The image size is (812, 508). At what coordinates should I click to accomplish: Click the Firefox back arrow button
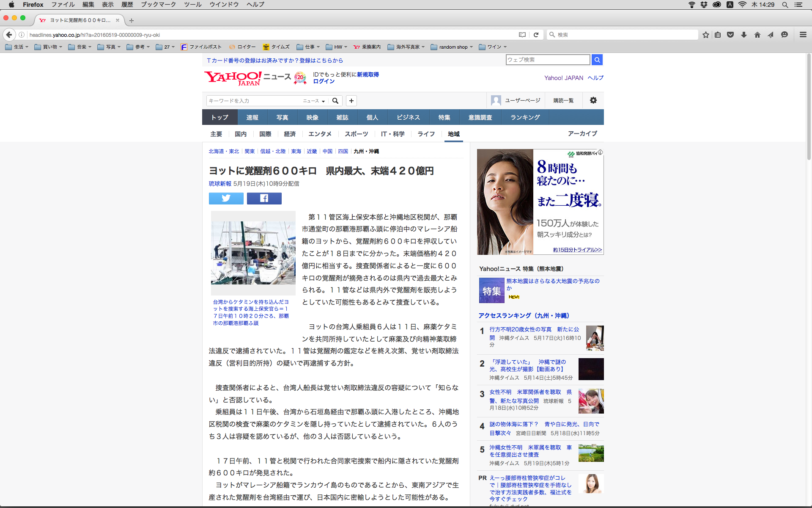click(x=9, y=35)
